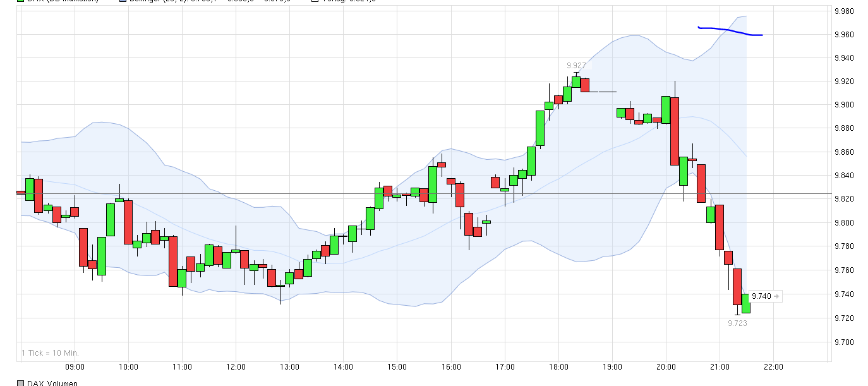The width and height of the screenshot is (868, 386).
Task: Click the 09:00 time axis label
Action: [x=75, y=368]
